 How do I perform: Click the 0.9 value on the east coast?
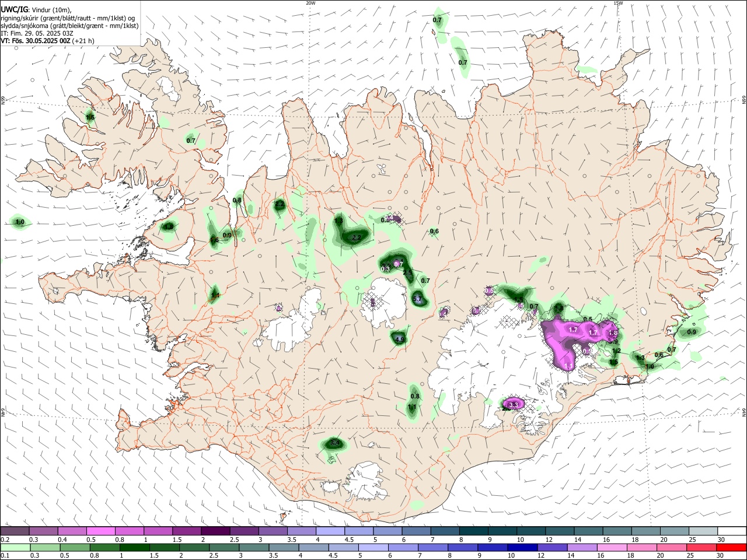point(692,332)
